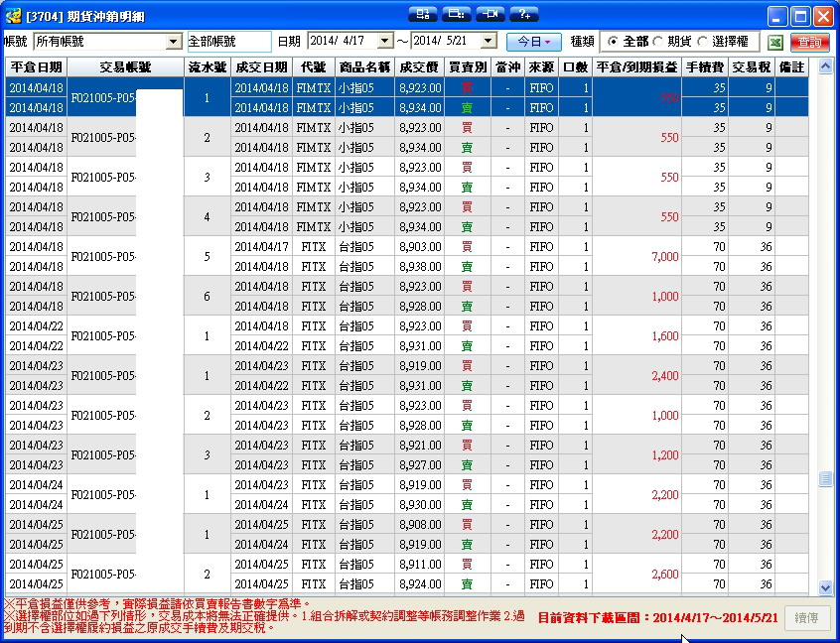The height and width of the screenshot is (643, 840).
Task: Sort by 代號 column header
Action: click(314, 67)
